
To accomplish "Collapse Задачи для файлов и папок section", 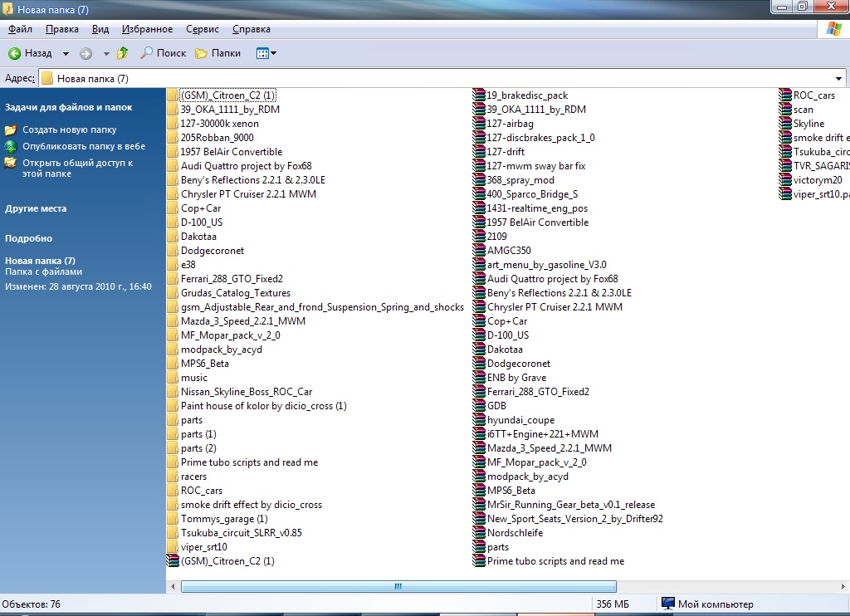I will click(68, 107).
